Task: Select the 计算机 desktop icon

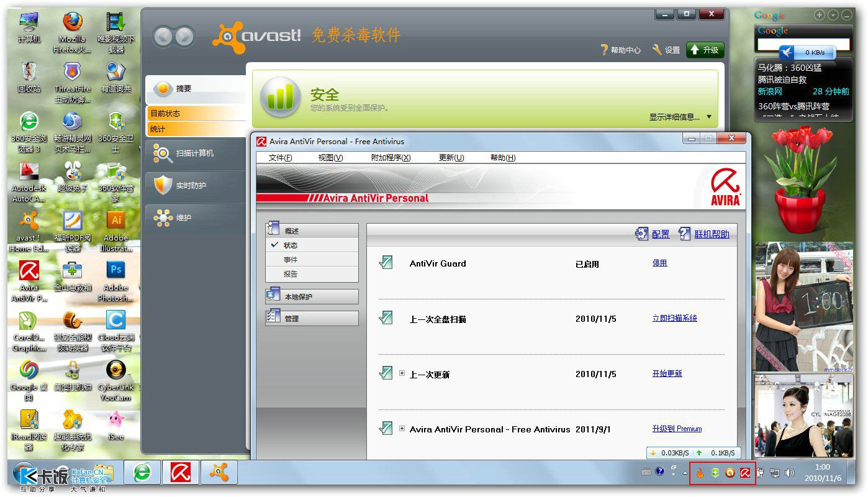Action: click(x=29, y=29)
